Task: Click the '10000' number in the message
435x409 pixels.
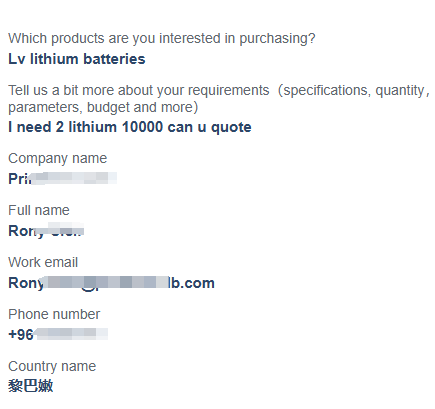Action: pyautogui.click(x=142, y=127)
